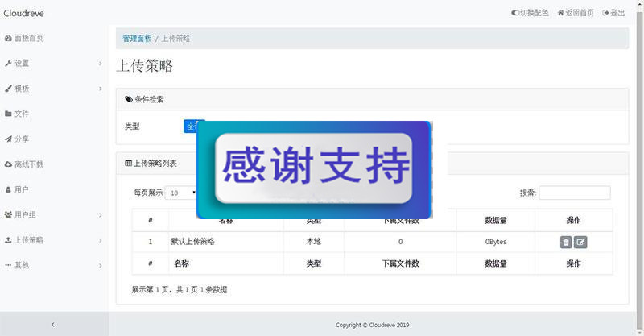This screenshot has width=644, height=336.
Task: Click the upload icon beside 上传策略
Action: (8, 240)
